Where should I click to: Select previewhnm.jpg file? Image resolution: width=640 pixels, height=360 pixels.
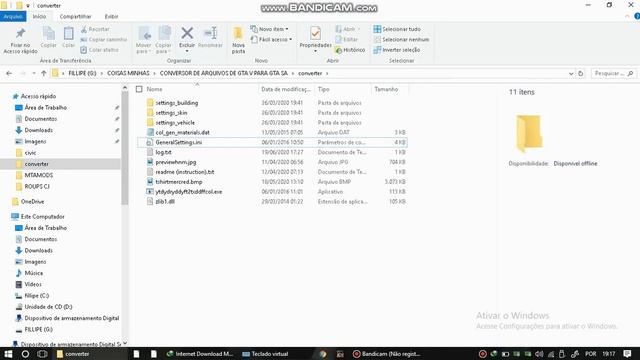coord(176,162)
